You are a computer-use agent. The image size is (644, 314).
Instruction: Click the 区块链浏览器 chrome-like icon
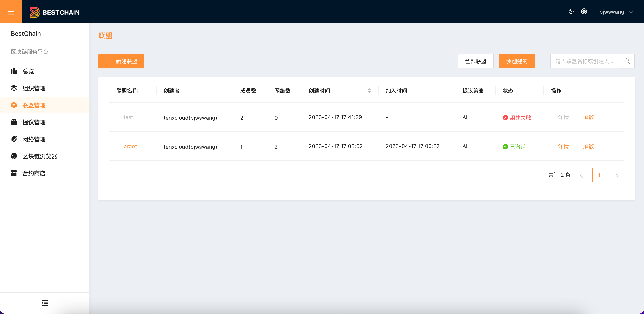click(x=14, y=156)
